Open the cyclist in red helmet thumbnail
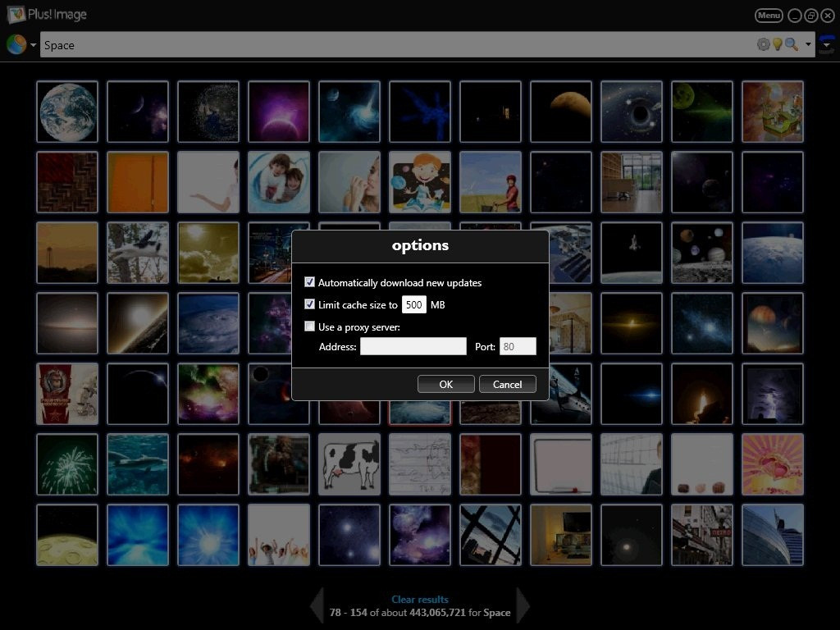This screenshot has width=840, height=630. pyautogui.click(x=491, y=182)
